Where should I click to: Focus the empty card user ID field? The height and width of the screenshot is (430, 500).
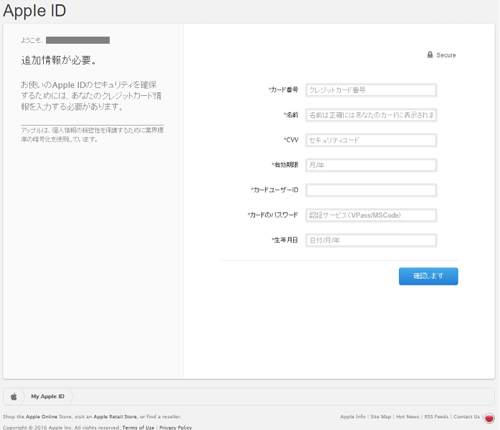371,190
